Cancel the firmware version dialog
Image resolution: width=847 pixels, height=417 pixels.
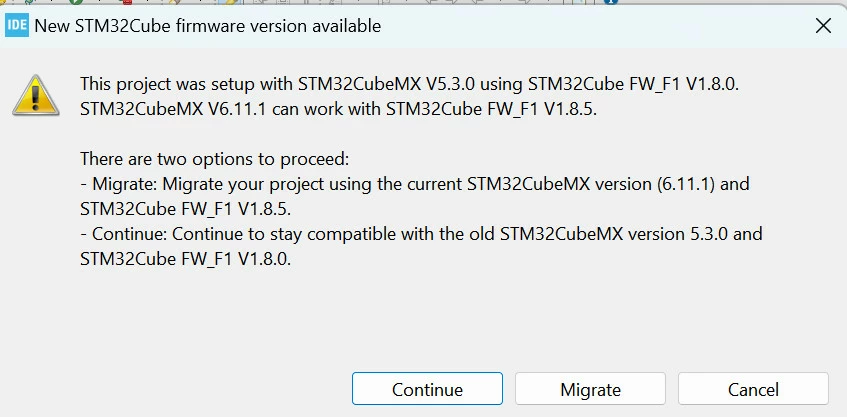754,389
